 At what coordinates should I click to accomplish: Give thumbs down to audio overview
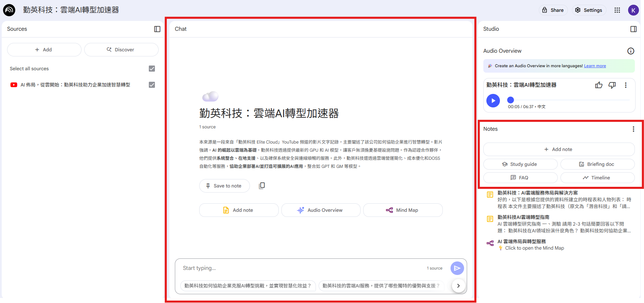612,85
